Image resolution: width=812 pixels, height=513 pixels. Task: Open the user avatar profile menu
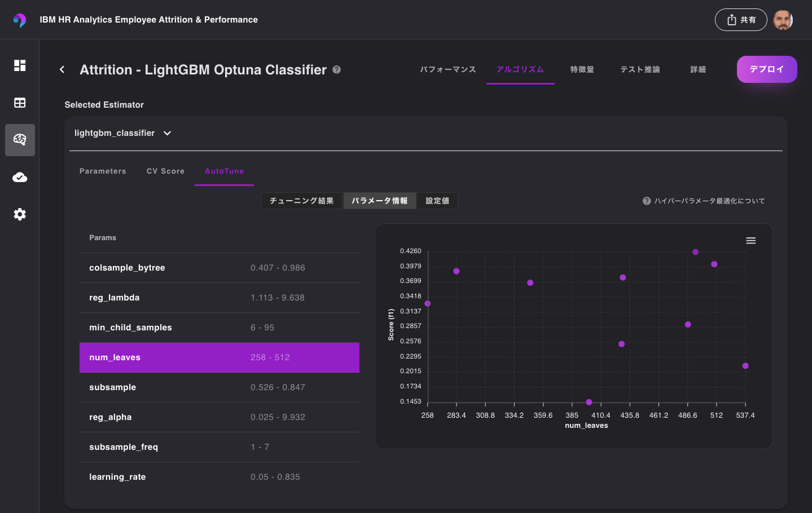pos(783,20)
